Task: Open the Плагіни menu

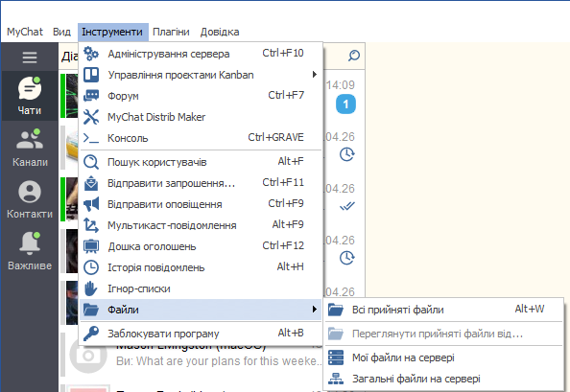Action: tap(171, 32)
